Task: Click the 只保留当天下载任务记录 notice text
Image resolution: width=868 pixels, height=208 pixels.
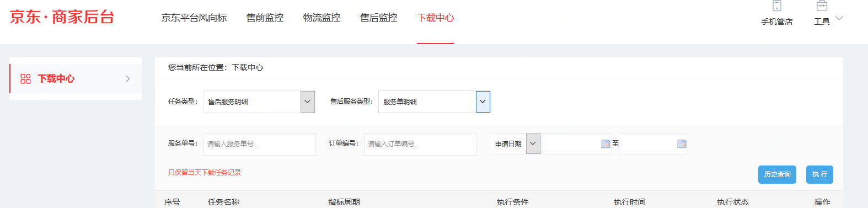Action: 205,173
